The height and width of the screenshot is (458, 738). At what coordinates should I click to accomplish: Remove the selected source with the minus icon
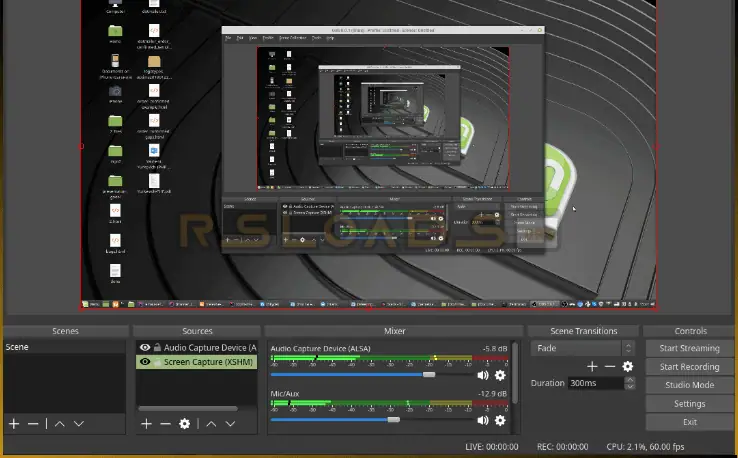(165, 424)
